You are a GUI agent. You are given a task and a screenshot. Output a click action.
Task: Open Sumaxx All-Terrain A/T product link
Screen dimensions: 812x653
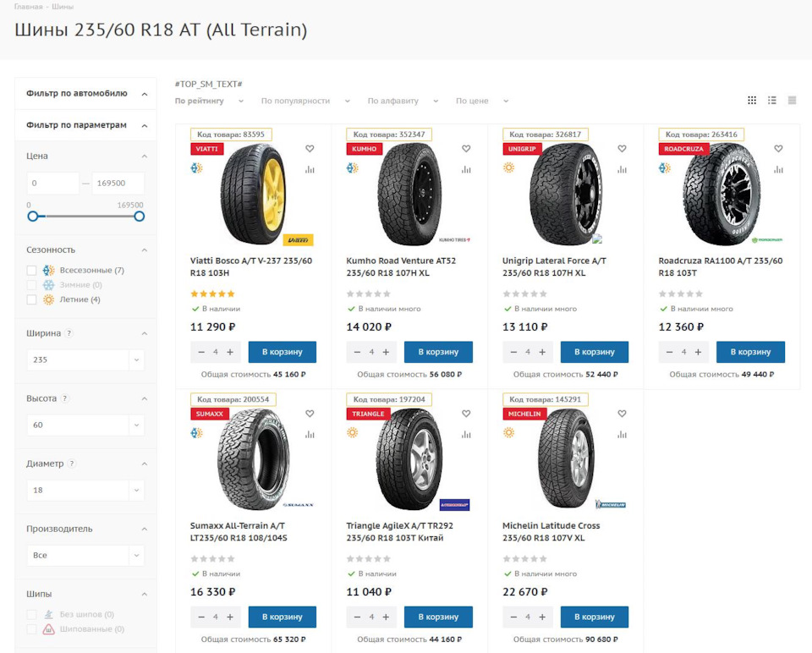pos(238,531)
